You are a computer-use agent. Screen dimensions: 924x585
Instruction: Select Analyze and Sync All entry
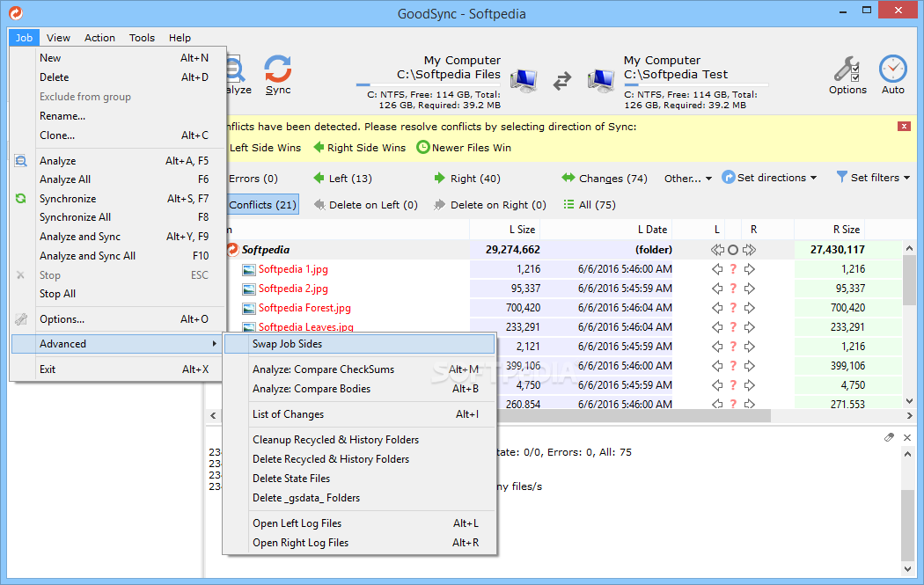coord(118,256)
